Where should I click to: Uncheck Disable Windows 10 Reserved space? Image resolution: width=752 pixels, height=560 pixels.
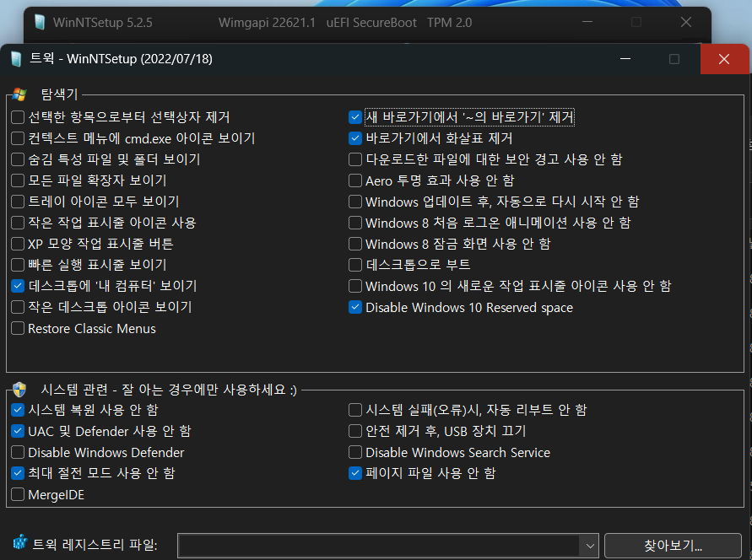355,307
